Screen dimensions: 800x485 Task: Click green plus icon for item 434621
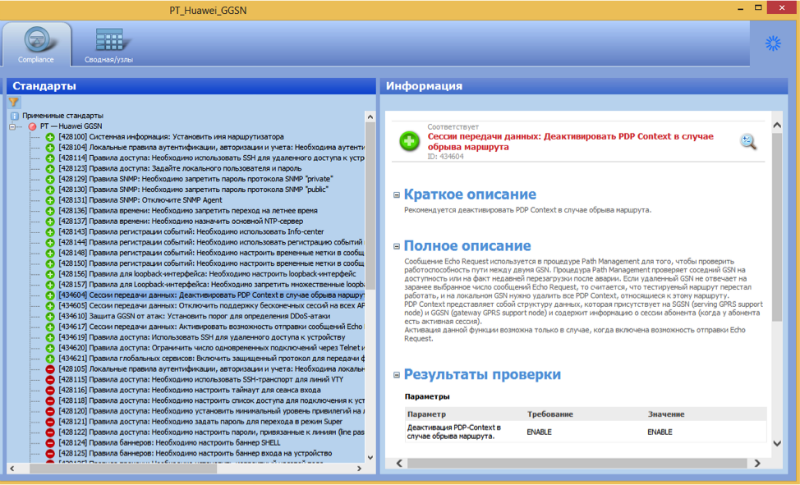(x=50, y=359)
